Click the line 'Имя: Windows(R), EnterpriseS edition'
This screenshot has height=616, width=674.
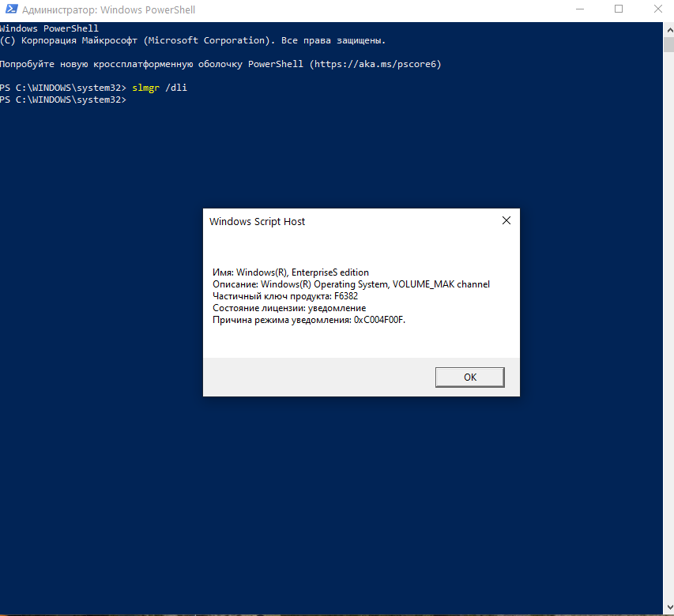point(291,272)
